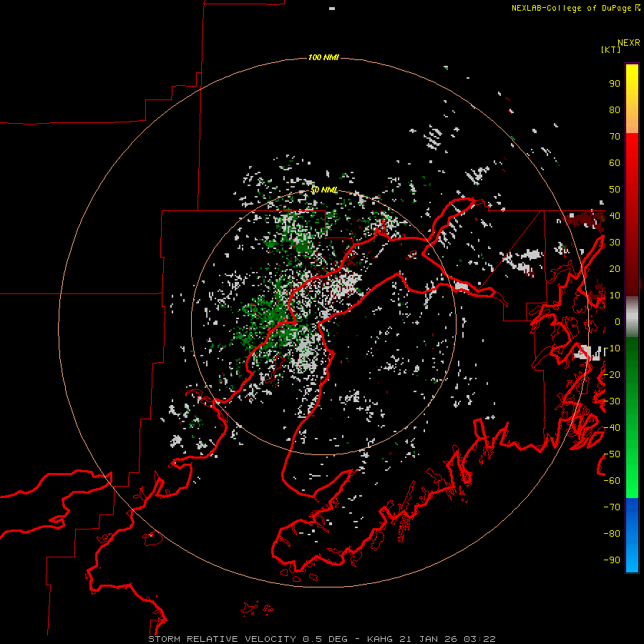The image size is (644, 644).
Task: Click the -90 knot legend value
Action: point(612,560)
